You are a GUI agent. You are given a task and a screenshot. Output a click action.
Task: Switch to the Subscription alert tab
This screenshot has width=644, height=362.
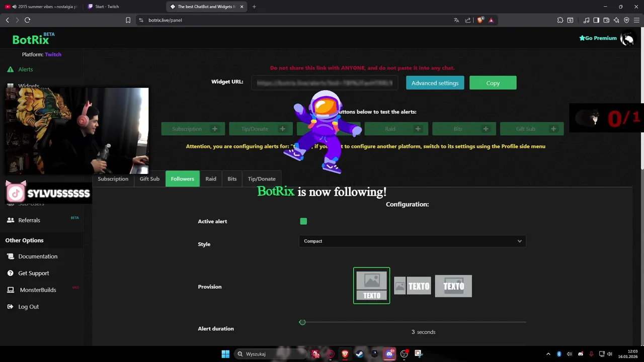[113, 179]
